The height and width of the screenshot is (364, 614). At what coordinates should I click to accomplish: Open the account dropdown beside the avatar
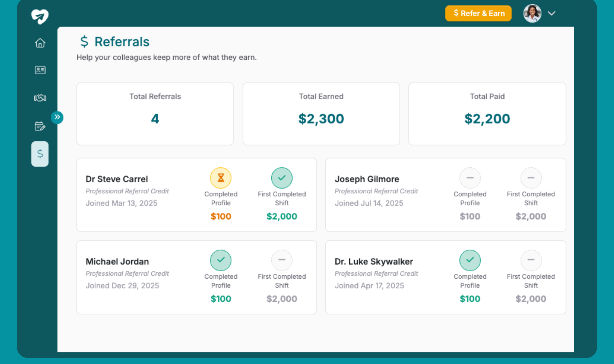[552, 13]
